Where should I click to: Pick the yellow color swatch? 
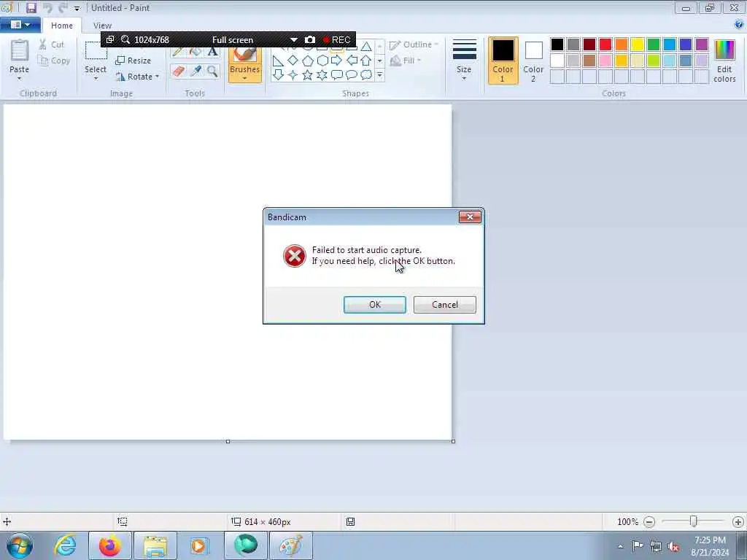coord(638,44)
